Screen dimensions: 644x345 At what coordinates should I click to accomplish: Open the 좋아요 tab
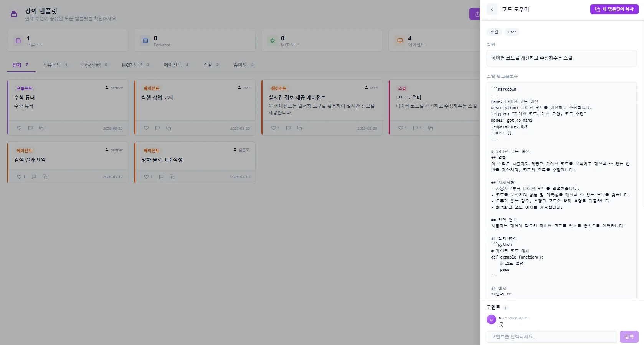point(244,65)
